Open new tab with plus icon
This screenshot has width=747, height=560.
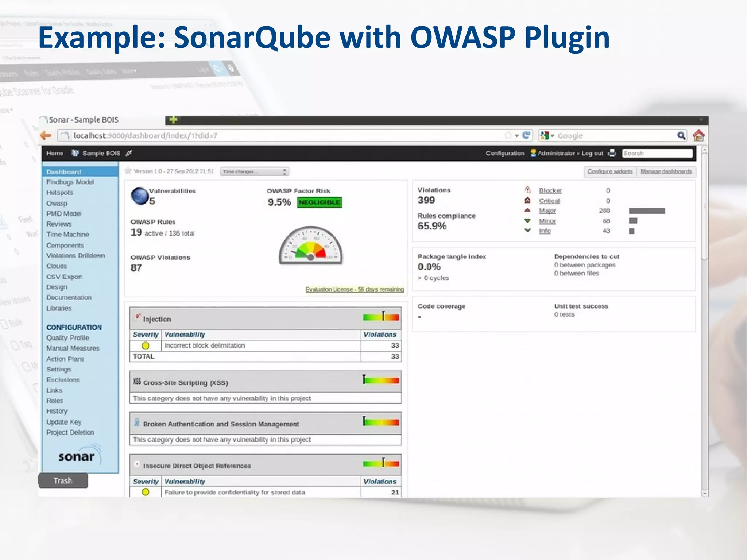pyautogui.click(x=173, y=120)
